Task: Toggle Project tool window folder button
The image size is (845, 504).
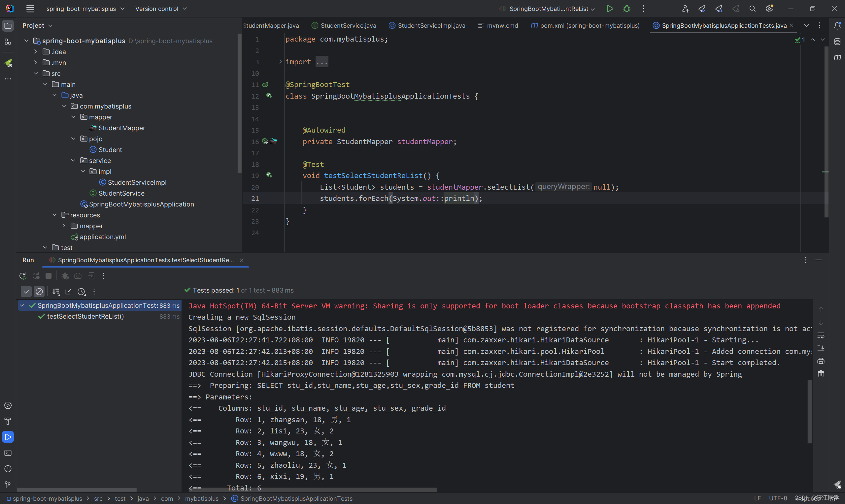Action: pos(8,25)
